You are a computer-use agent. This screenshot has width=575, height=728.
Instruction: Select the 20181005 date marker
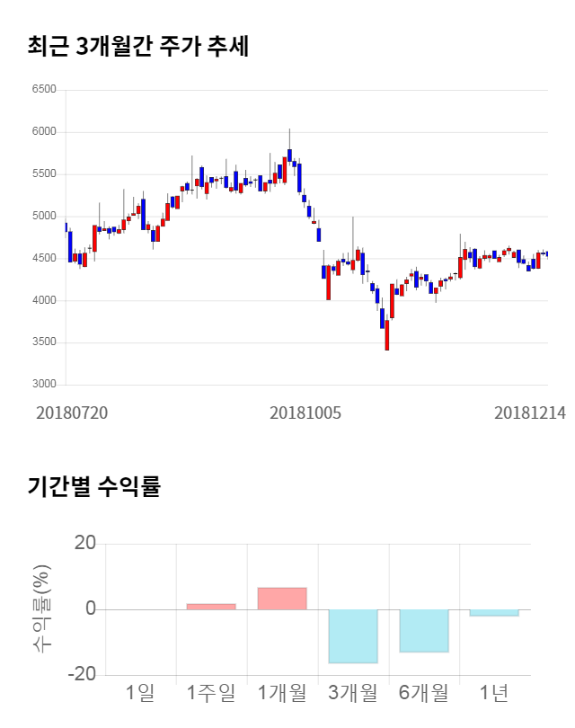click(305, 413)
